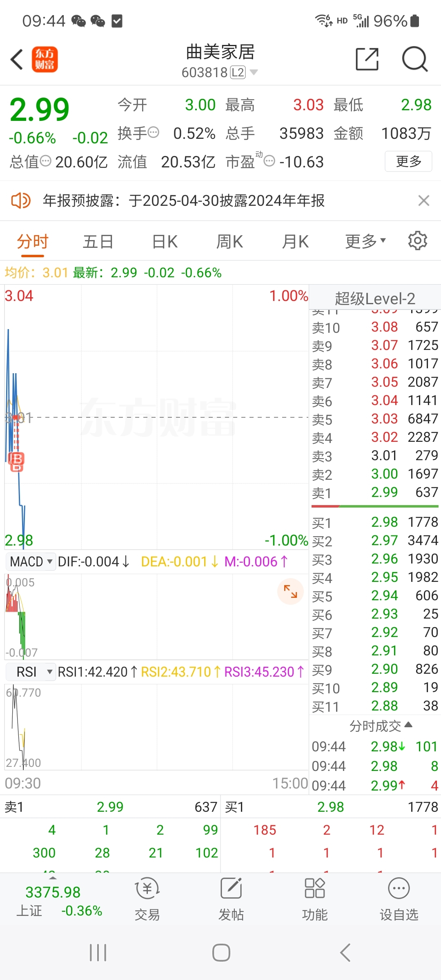The image size is (441, 980).
Task: Tap the 185 order in buy queue
Action: [265, 830]
